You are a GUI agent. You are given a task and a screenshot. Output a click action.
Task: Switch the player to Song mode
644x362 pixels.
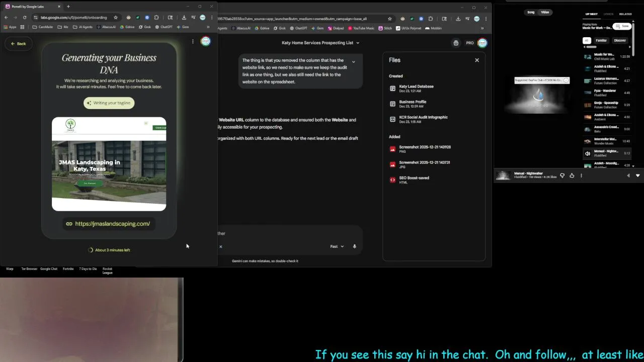pos(531,12)
